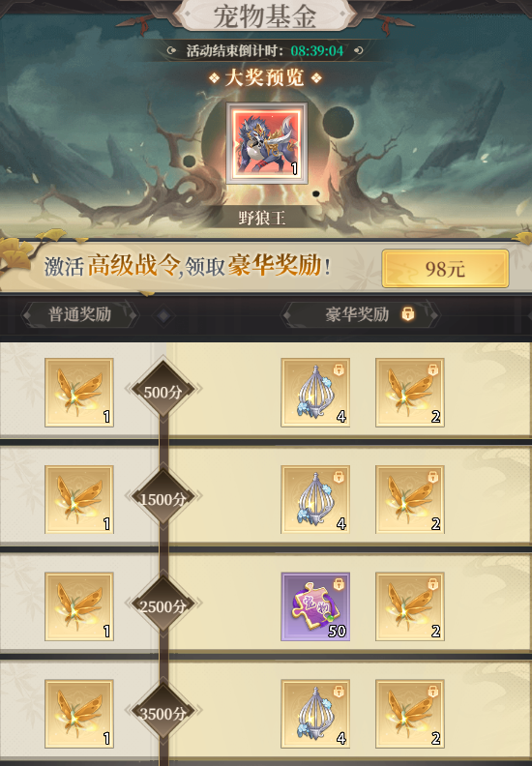Claim the free butterfly reward at 3500分
This screenshot has height=766, width=532.
(x=79, y=714)
